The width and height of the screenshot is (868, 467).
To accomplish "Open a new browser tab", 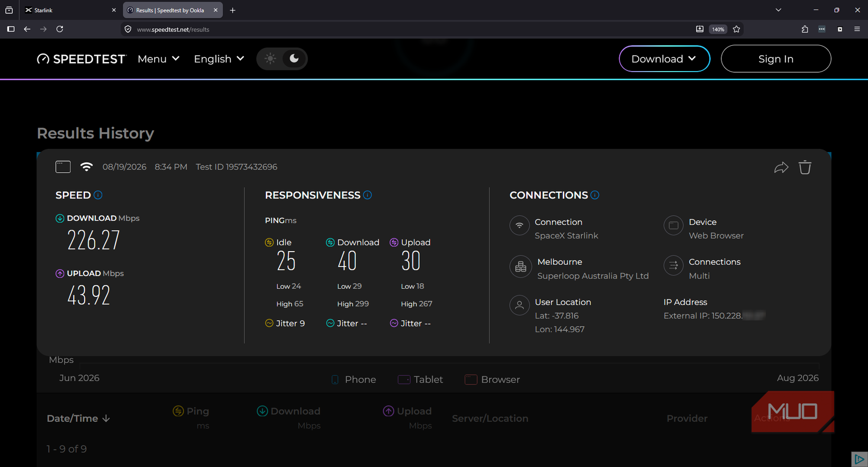I will click(233, 10).
